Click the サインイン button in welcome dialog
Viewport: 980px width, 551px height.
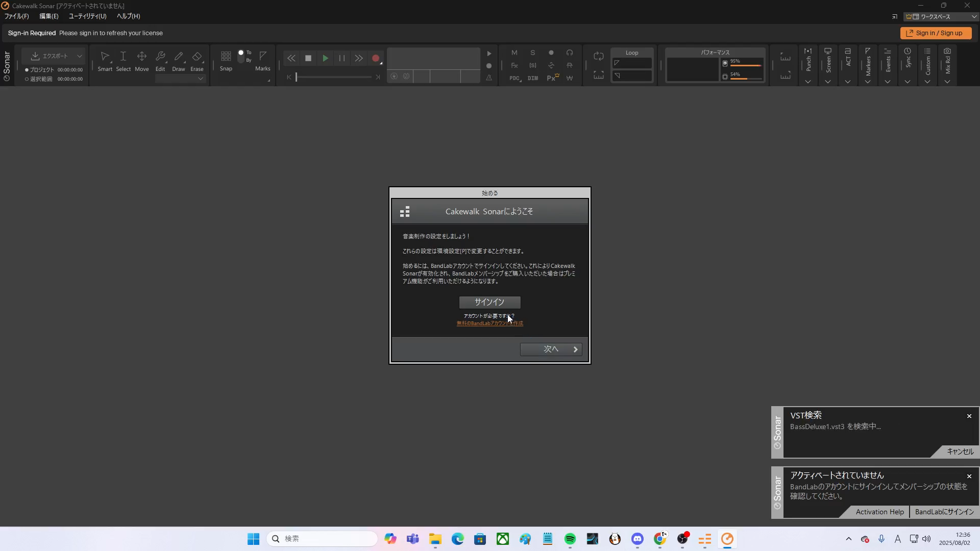(489, 302)
